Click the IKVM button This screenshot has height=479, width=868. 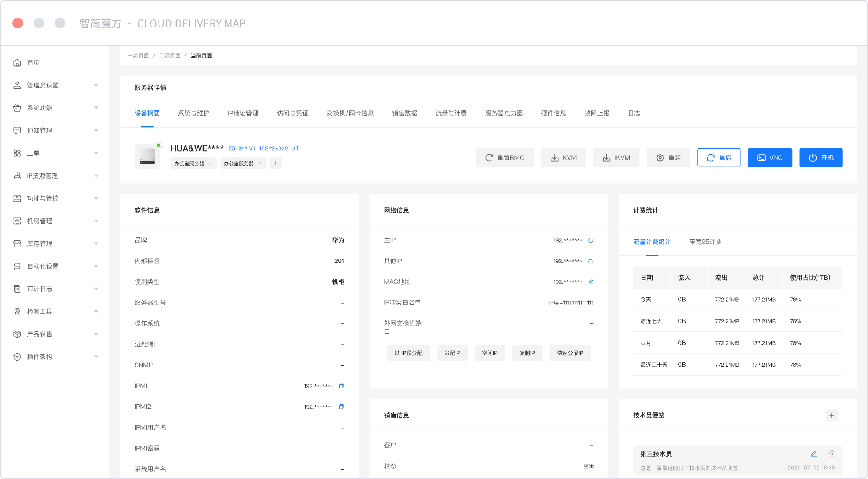[x=616, y=158]
